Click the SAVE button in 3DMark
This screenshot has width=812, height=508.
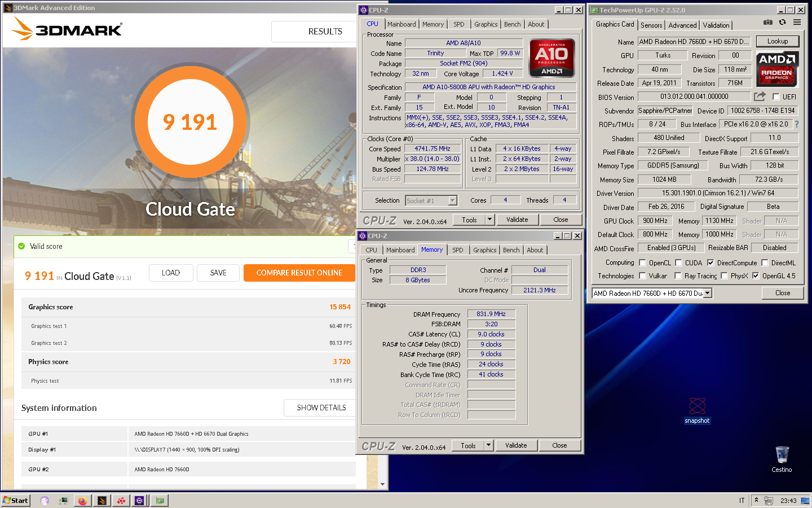tap(218, 273)
